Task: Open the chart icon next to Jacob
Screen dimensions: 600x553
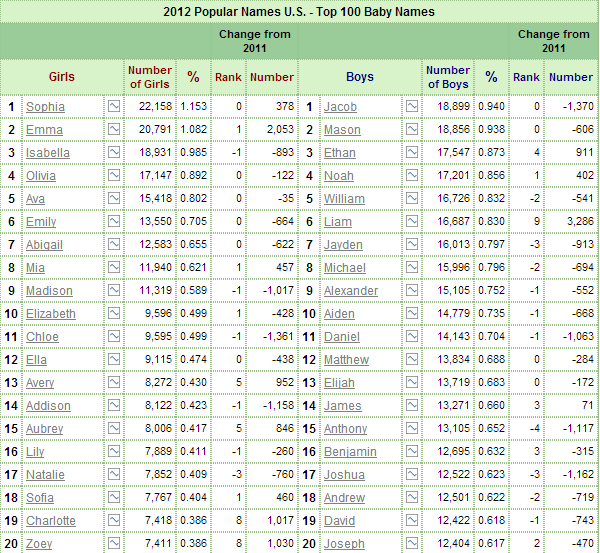Action: point(411,106)
